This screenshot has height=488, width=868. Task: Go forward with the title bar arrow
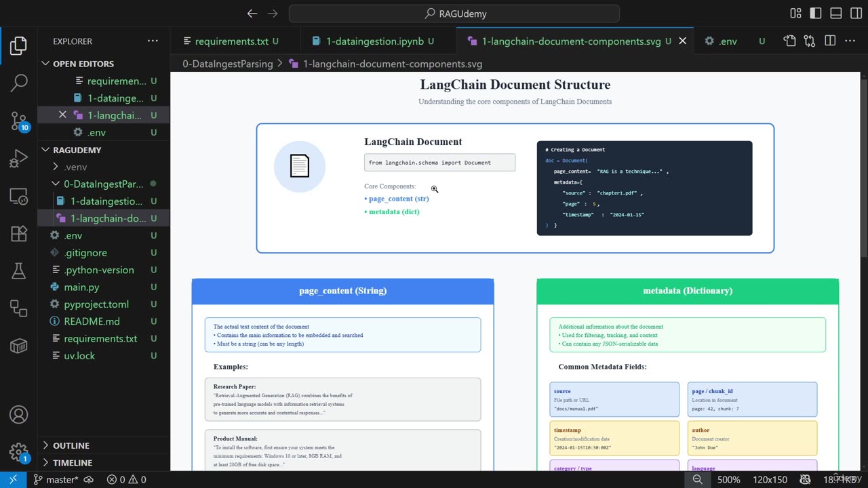click(x=273, y=14)
